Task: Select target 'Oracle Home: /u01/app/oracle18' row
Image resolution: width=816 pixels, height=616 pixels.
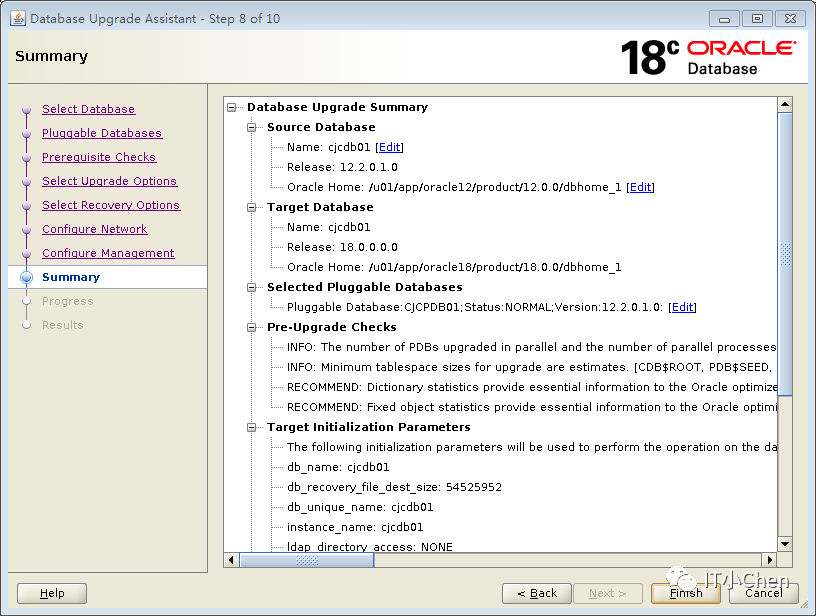Action: tap(454, 267)
